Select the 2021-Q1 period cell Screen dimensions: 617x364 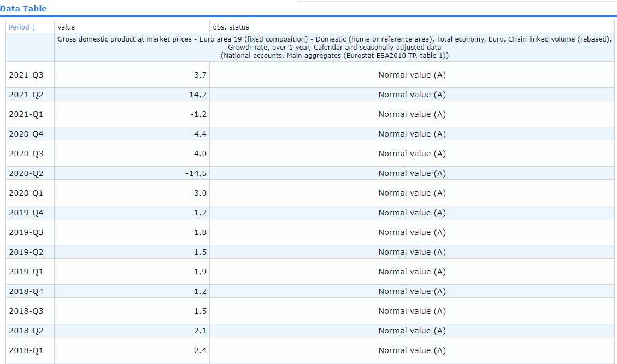coord(26,114)
